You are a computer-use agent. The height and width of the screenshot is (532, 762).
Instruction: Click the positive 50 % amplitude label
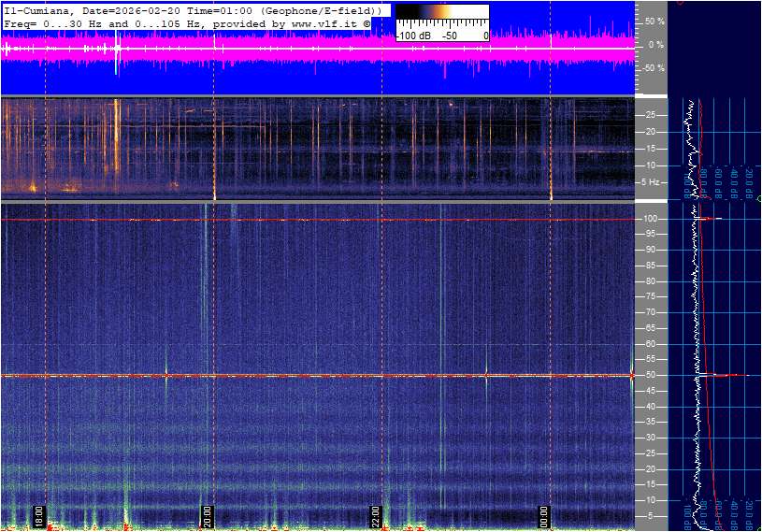(654, 21)
